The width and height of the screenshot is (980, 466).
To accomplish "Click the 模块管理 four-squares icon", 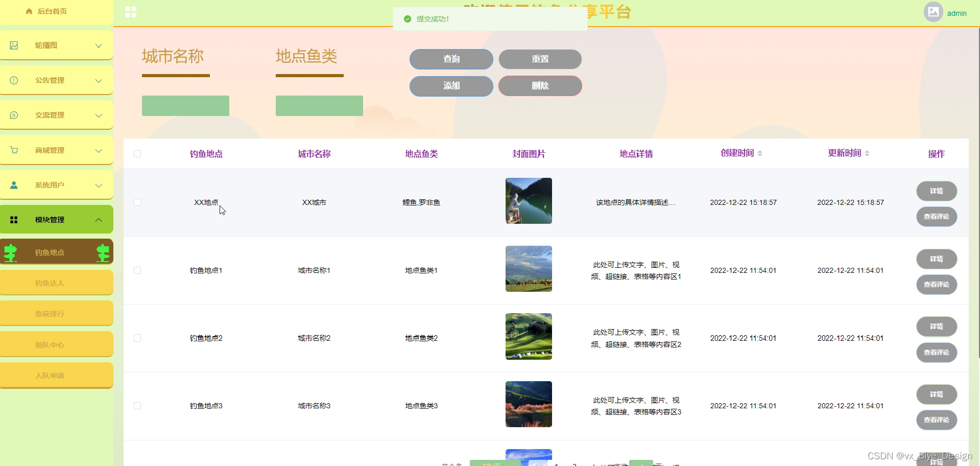I will click(x=14, y=220).
